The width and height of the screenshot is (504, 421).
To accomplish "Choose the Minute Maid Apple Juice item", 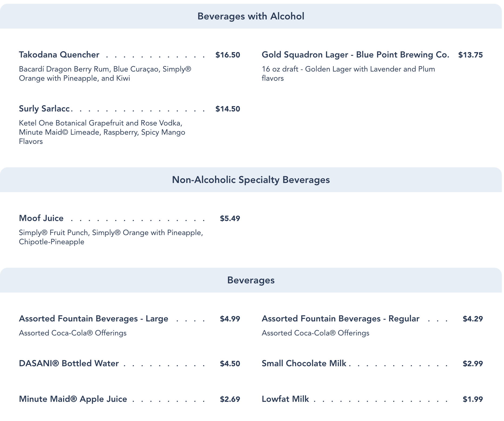I will point(73,399).
